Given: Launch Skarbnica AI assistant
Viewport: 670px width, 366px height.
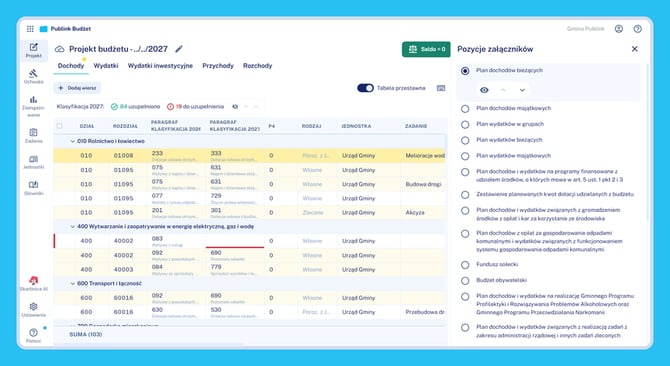Looking at the screenshot, I should (33, 283).
